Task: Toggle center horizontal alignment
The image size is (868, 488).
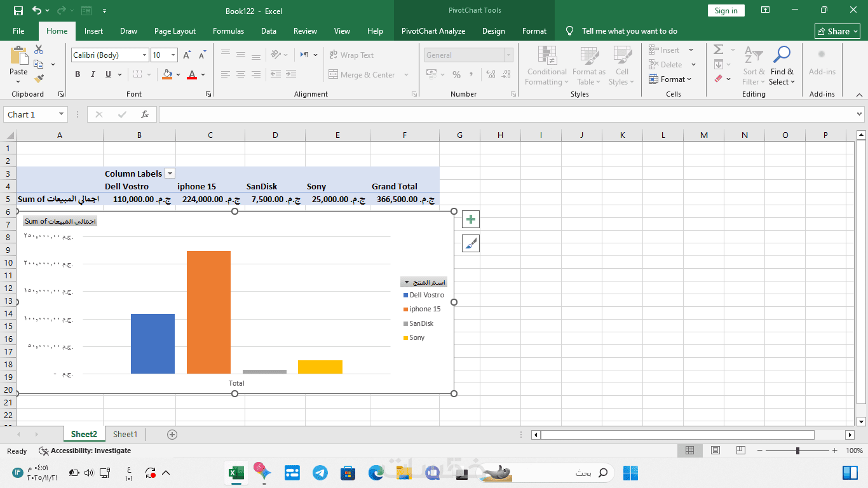Action: pyautogui.click(x=240, y=75)
